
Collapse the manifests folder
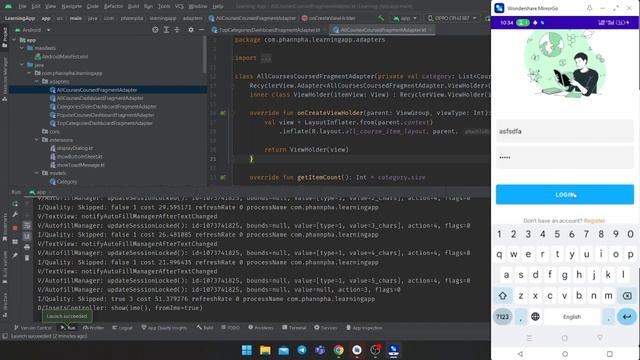coord(22,48)
